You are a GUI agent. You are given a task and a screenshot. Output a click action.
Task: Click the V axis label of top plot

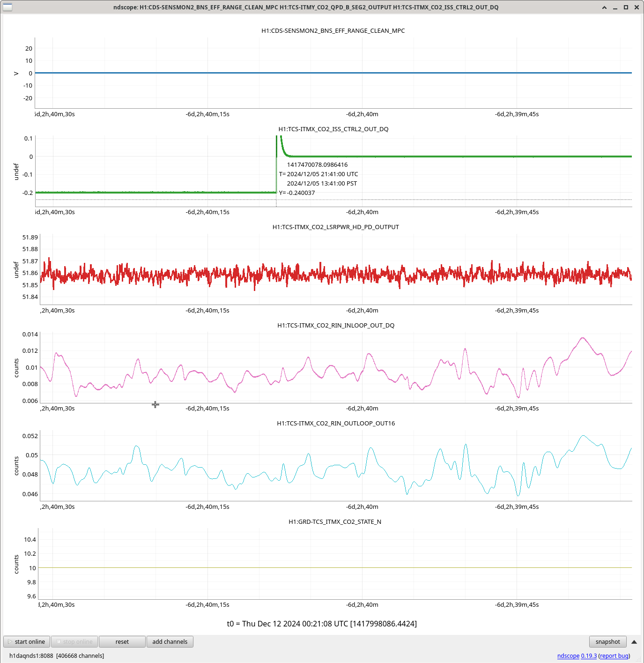16,74
